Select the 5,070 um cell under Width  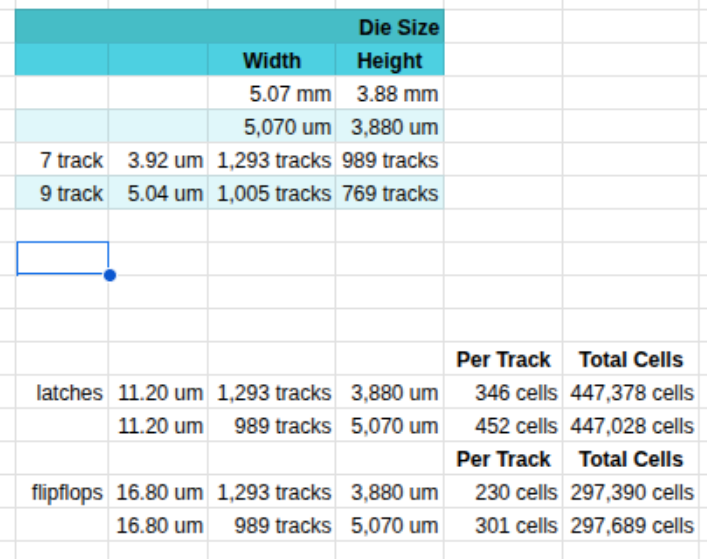271,127
